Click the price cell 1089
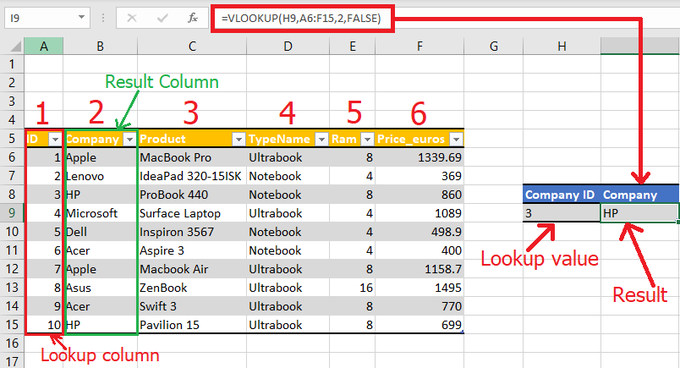 pos(420,213)
